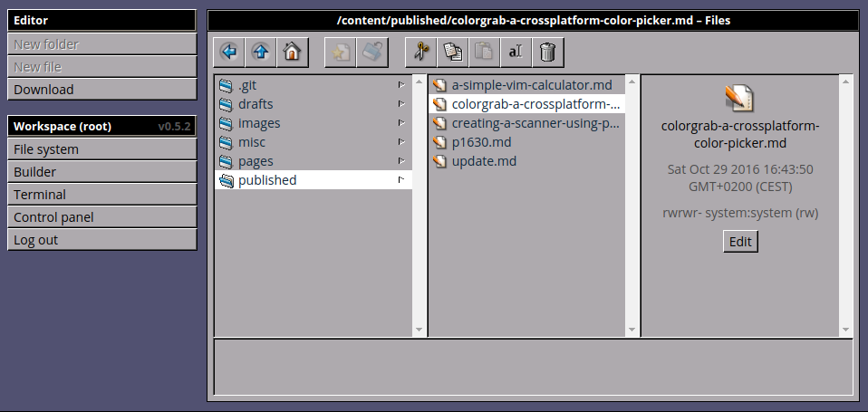
Task: Select file a-simple-vim-calculator.md
Action: click(x=532, y=85)
